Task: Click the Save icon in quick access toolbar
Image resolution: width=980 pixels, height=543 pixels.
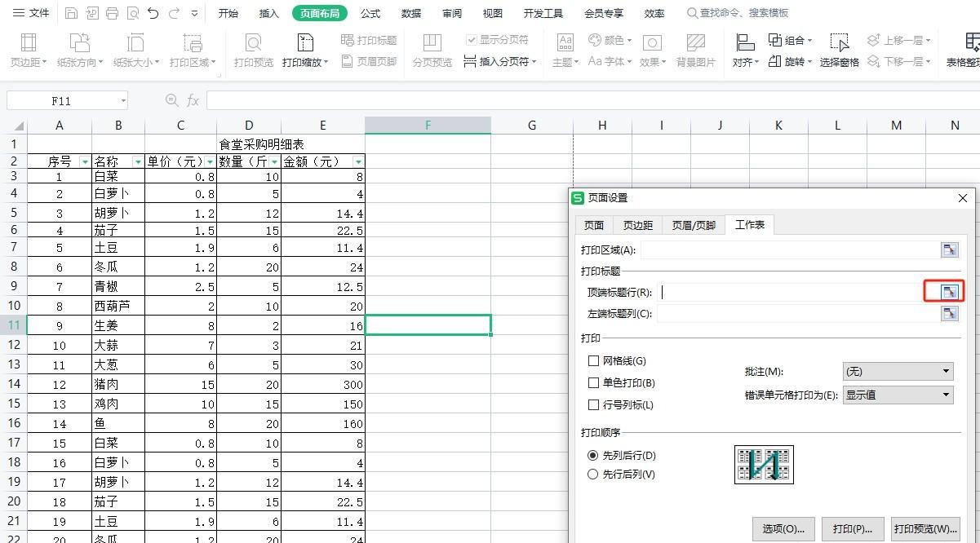Action: (71, 13)
